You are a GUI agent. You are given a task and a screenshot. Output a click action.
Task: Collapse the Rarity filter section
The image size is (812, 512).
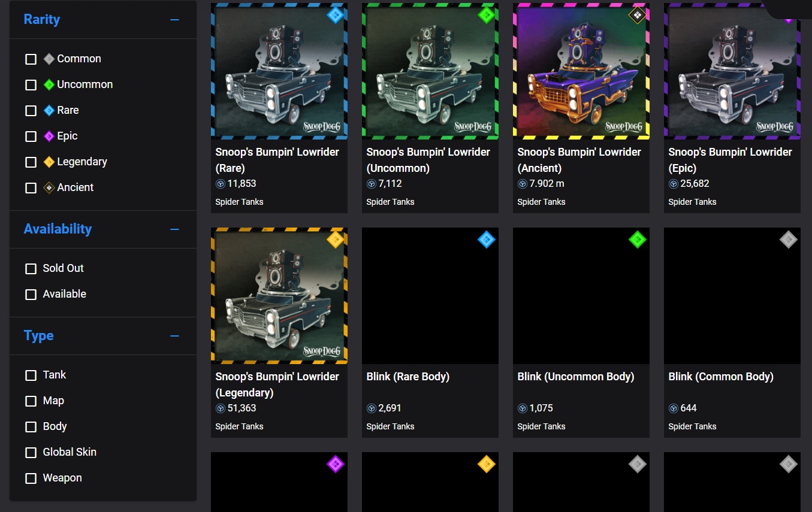click(x=174, y=20)
